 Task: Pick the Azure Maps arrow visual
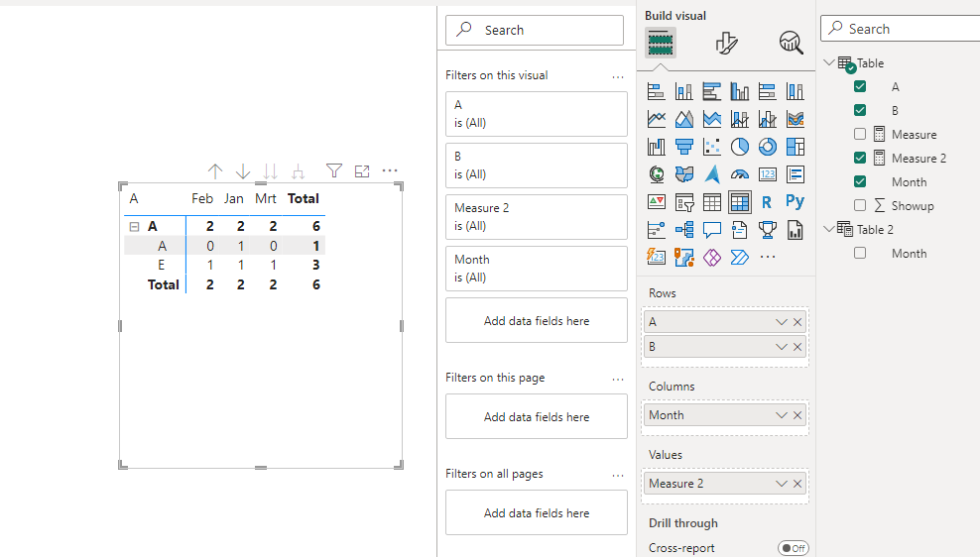712,174
